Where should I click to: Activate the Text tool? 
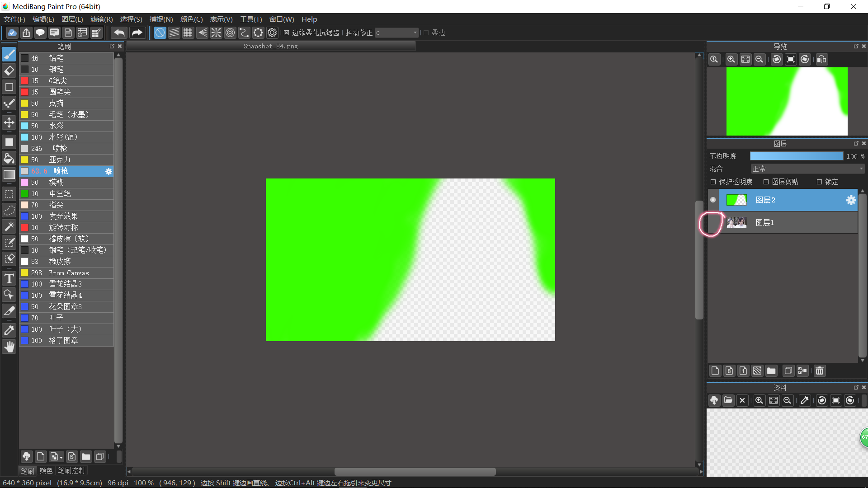tap(9, 278)
